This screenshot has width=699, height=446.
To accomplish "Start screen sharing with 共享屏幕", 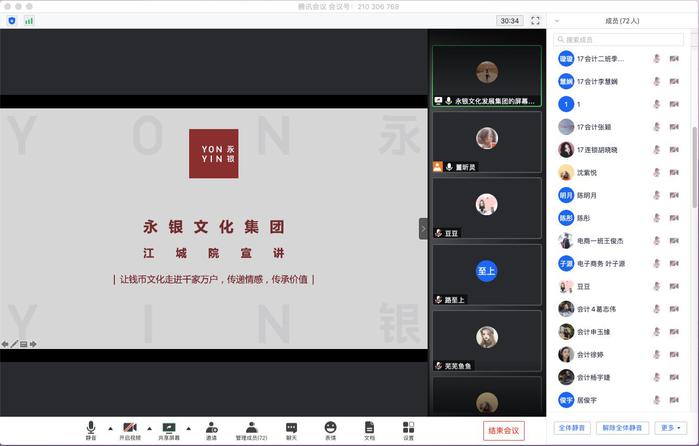I will tap(169, 430).
